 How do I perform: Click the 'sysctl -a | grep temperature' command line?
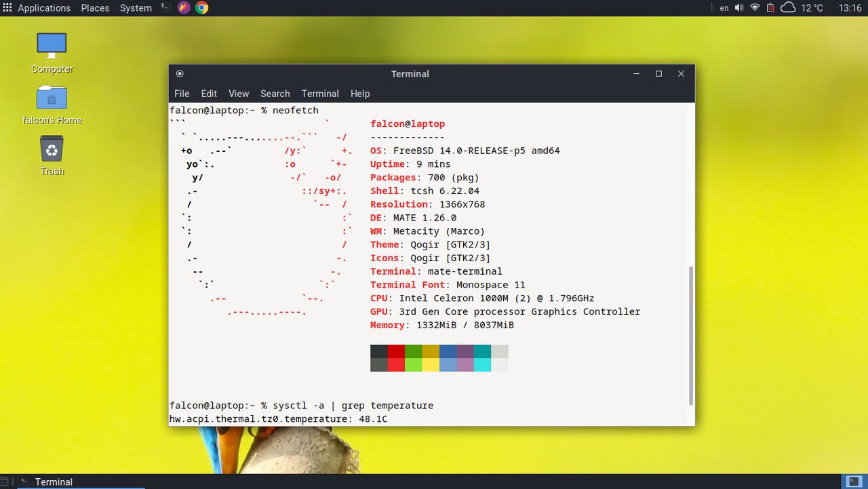click(x=302, y=406)
